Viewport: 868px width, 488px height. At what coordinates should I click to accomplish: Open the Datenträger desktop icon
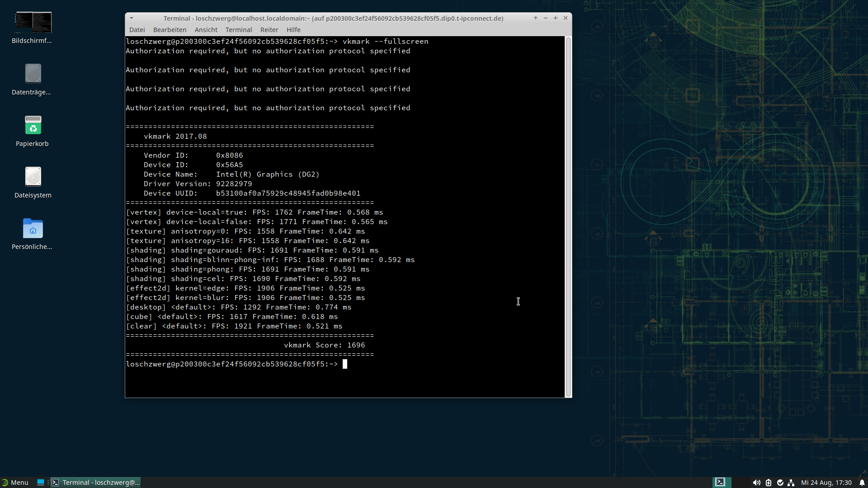pos(33,74)
